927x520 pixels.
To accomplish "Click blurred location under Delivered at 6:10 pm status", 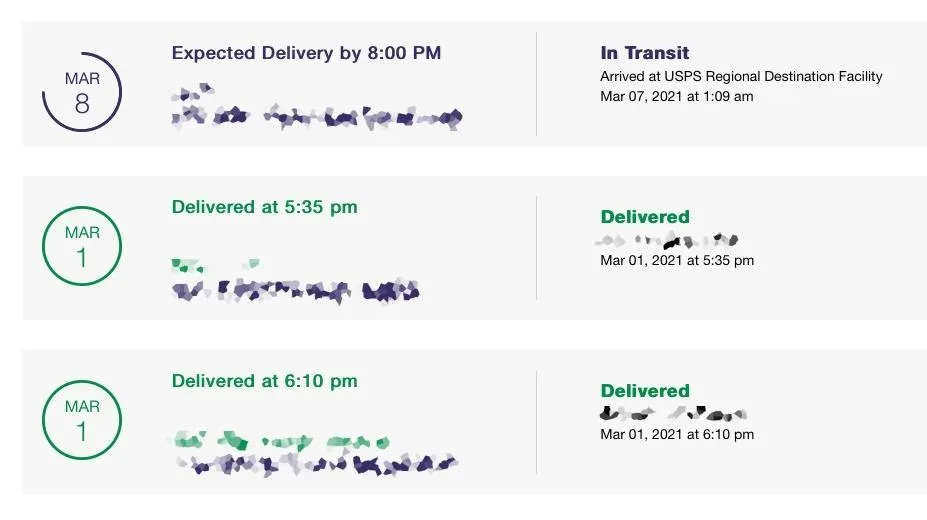I will point(673,413).
